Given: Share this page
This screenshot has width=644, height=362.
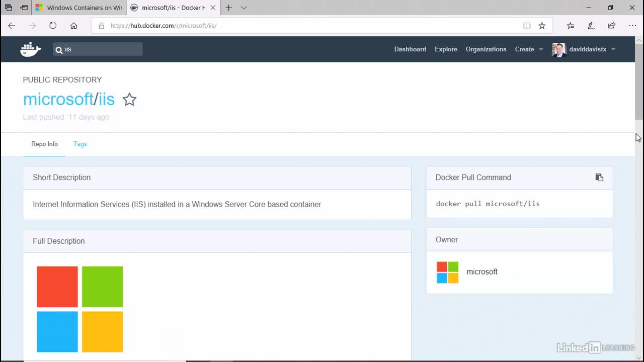Looking at the screenshot, I should (x=611, y=26).
